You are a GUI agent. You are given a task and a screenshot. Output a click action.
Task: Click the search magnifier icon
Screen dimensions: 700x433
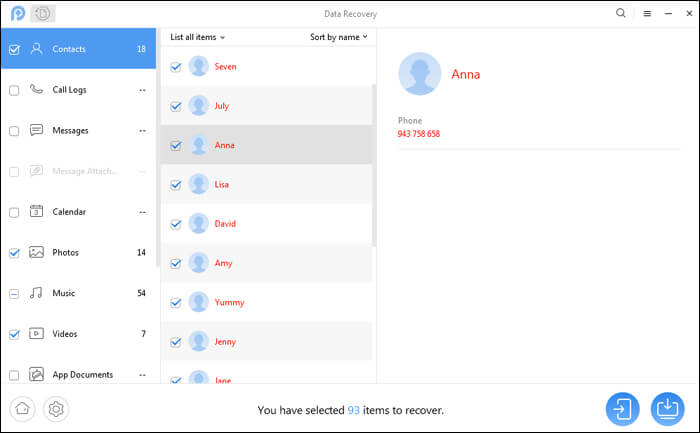621,14
